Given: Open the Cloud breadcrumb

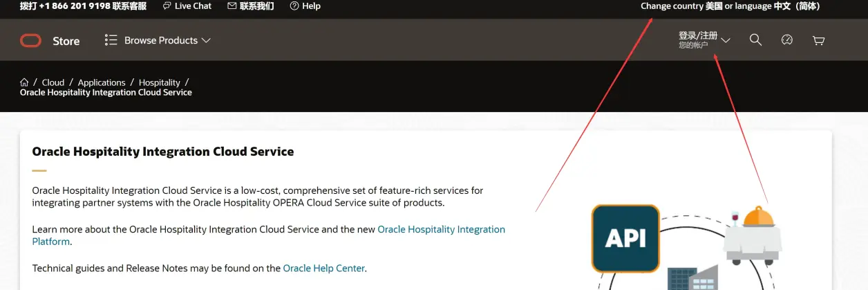Looking at the screenshot, I should pos(53,82).
